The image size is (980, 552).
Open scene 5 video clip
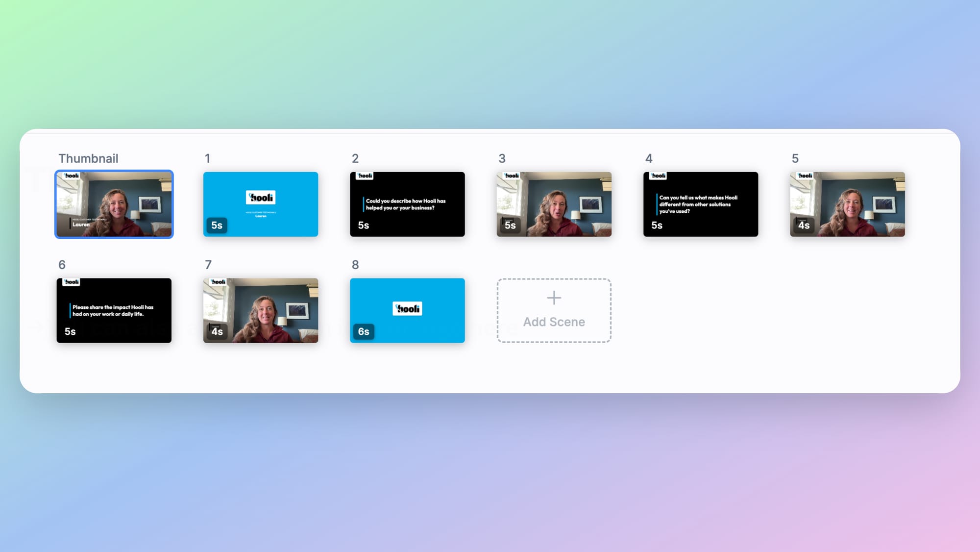847,204
